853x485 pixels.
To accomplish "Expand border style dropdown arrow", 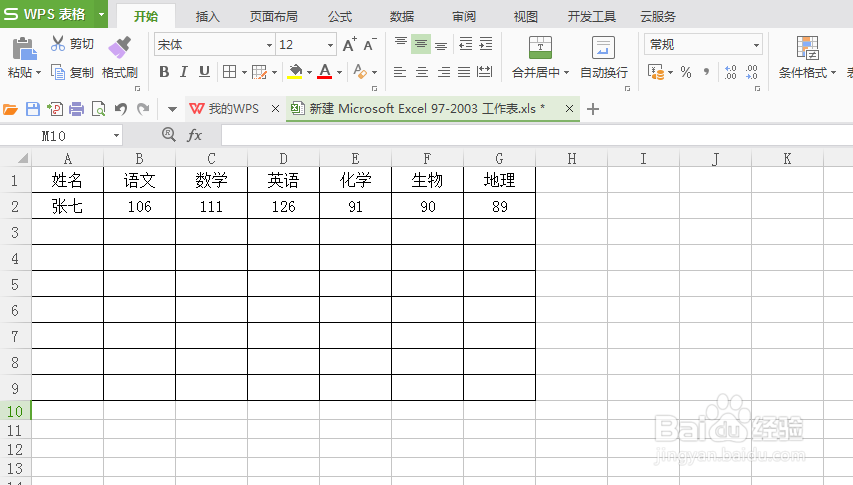I will click(244, 72).
